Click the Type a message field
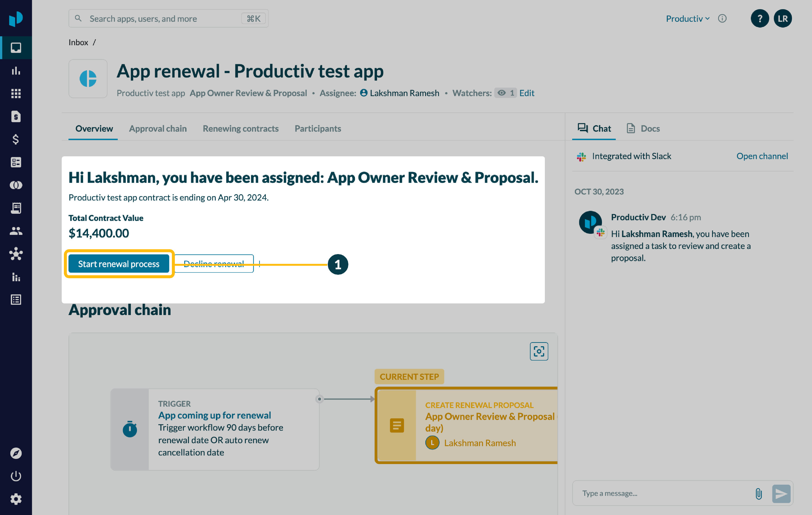The image size is (812, 515). pyautogui.click(x=661, y=493)
